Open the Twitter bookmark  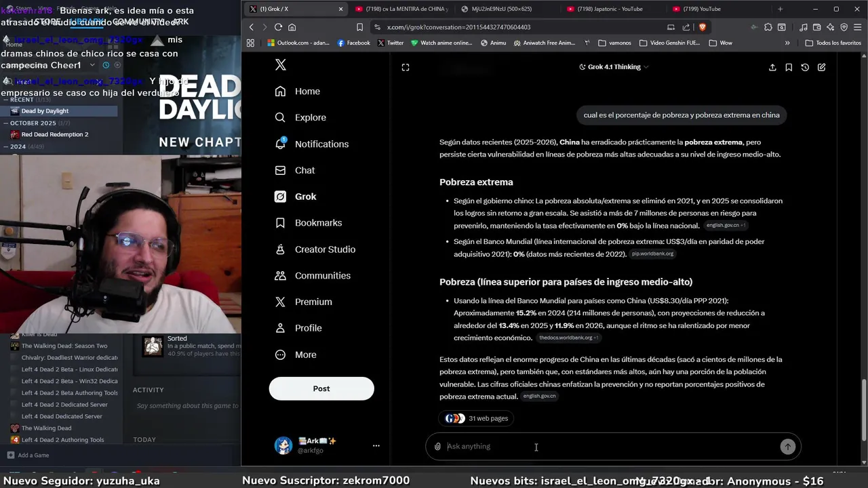391,43
